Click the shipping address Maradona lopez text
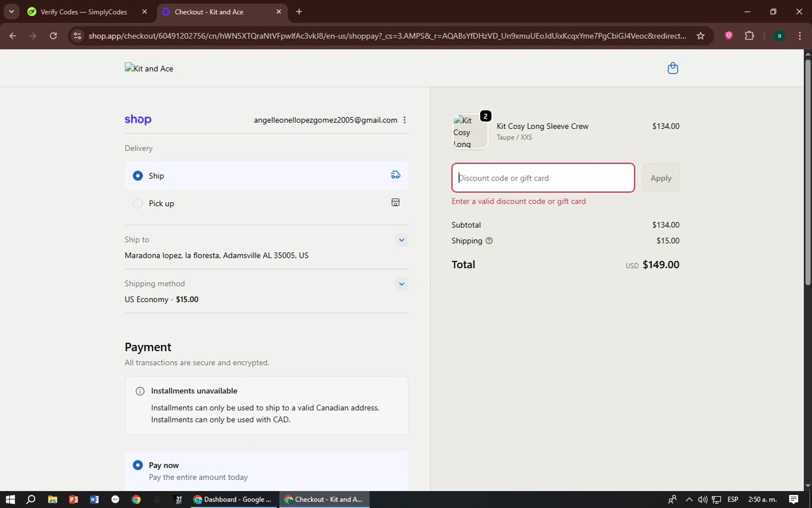This screenshot has width=812, height=508. pyautogui.click(x=217, y=256)
